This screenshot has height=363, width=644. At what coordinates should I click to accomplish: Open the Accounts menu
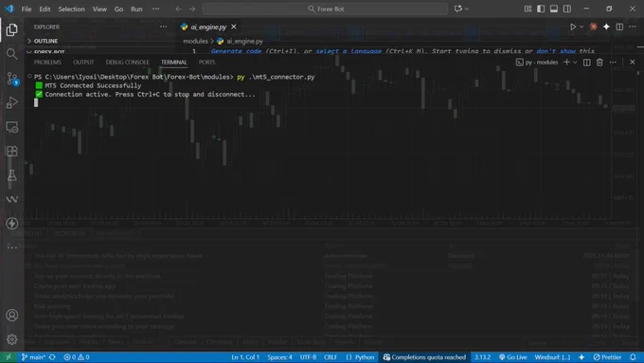[12, 316]
